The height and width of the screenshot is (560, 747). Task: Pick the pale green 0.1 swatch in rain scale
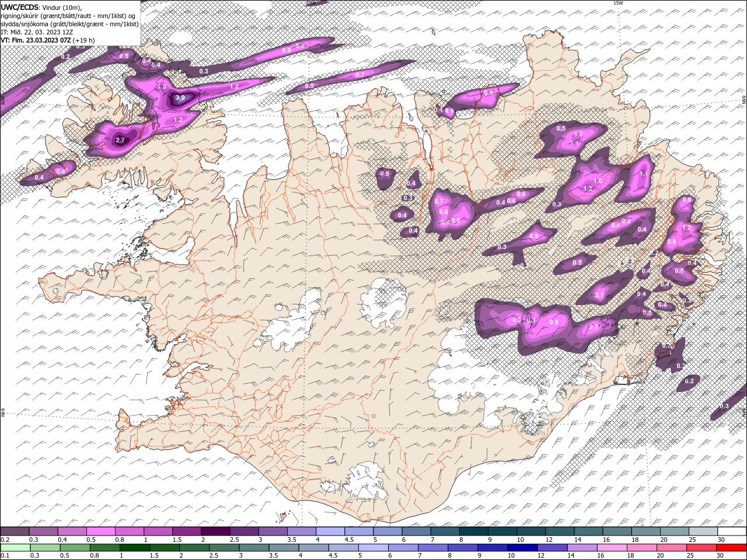pos(15,548)
